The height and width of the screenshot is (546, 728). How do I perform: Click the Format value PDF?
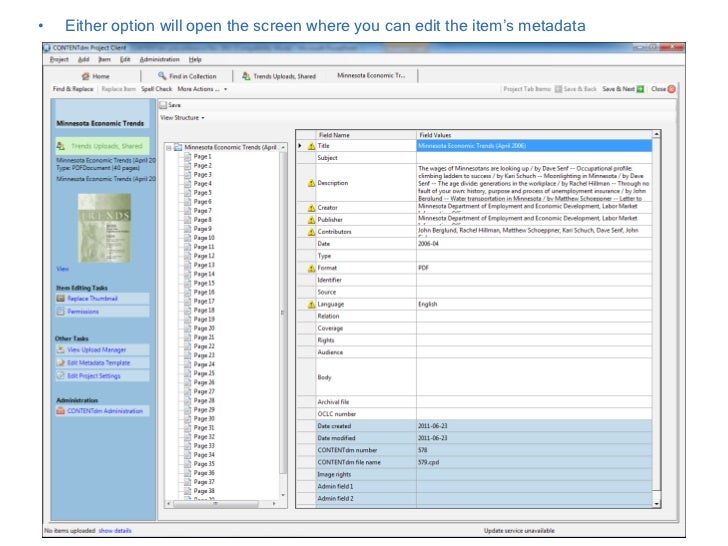pos(423,268)
